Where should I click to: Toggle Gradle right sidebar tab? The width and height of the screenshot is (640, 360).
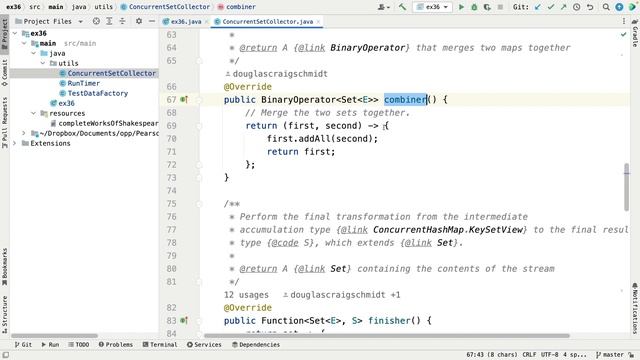[635, 33]
